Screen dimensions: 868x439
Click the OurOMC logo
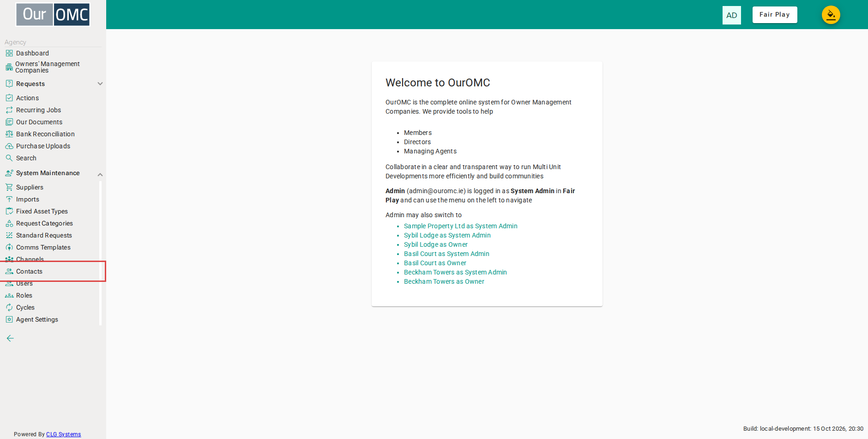[53, 14]
